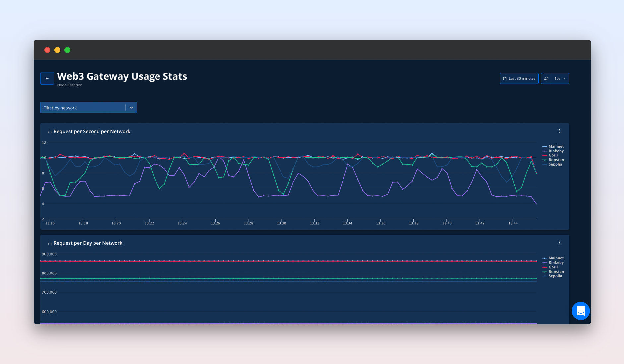This screenshot has width=624, height=364.
Task: Open the 10s refresh interval dropdown
Action: pyautogui.click(x=560, y=78)
